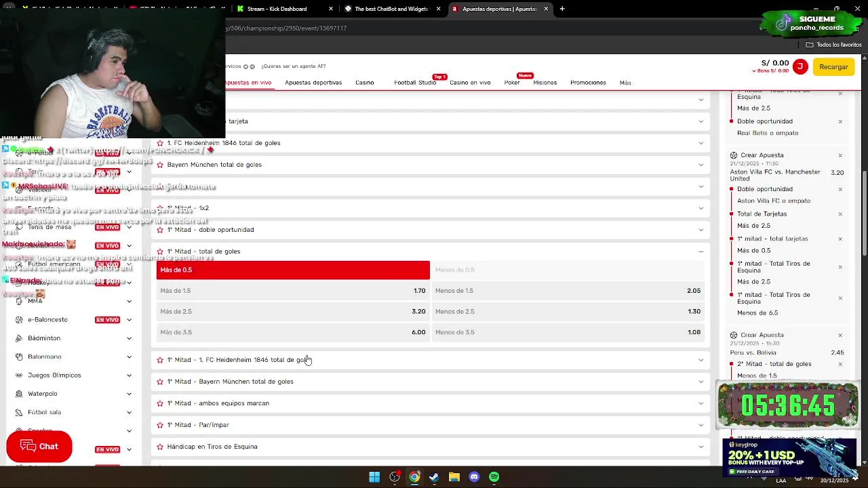This screenshot has height=488, width=868.
Task: Deselect the highlighted 'Más de 0.5' bet
Action: tap(293, 270)
